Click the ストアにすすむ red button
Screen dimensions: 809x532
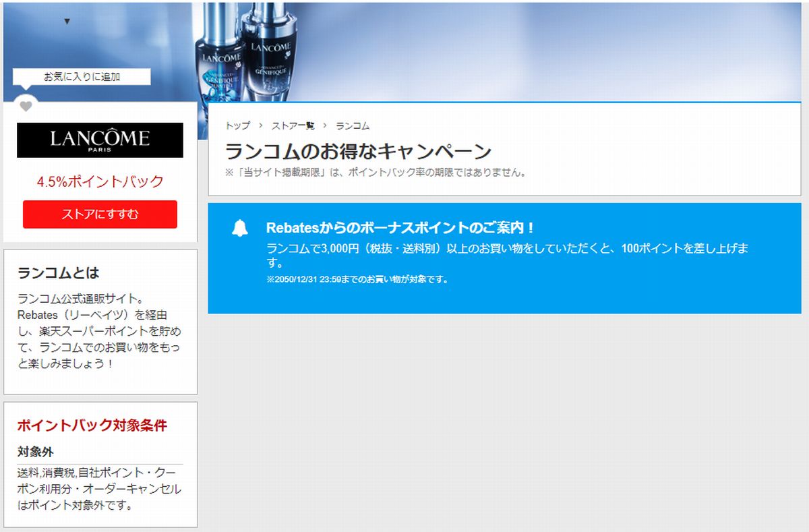(100, 214)
